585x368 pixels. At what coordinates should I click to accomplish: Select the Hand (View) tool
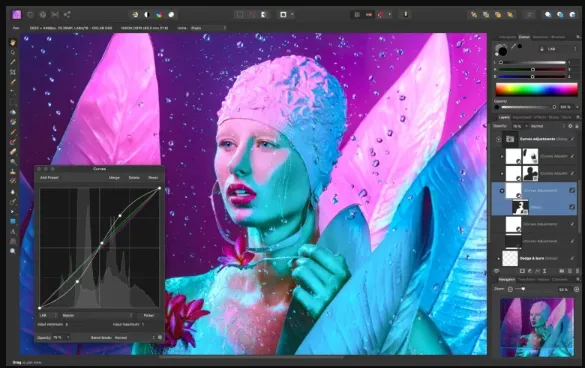[13, 43]
